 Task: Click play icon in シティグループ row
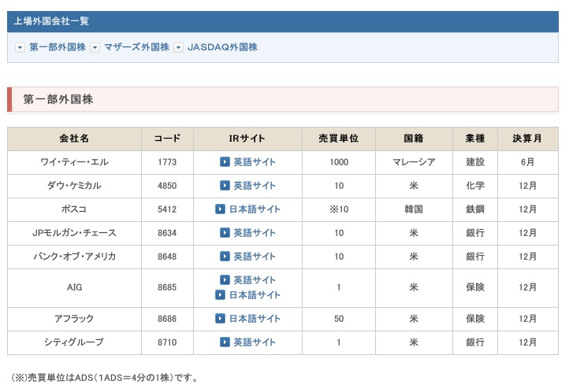pyautogui.click(x=225, y=342)
